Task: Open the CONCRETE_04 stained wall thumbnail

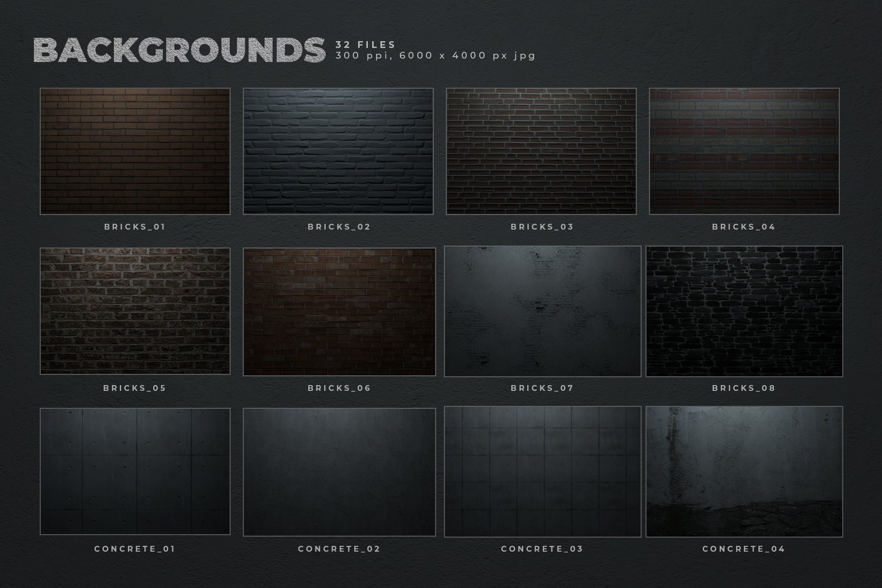Action: (744, 472)
